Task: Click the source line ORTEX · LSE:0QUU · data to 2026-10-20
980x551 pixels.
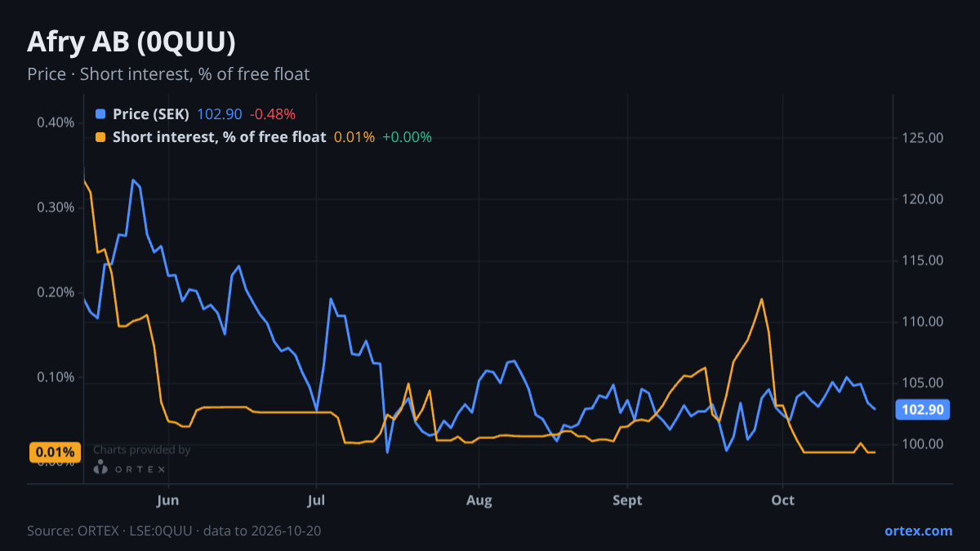Action: [174, 531]
